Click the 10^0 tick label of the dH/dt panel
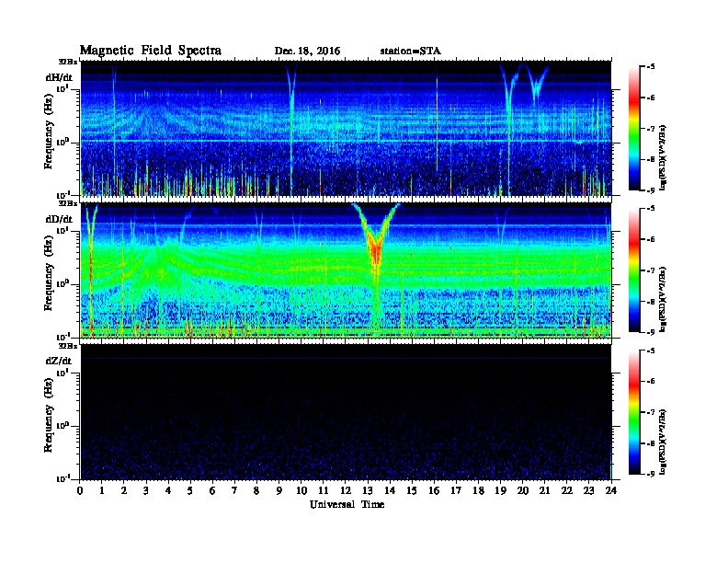 (x=63, y=142)
